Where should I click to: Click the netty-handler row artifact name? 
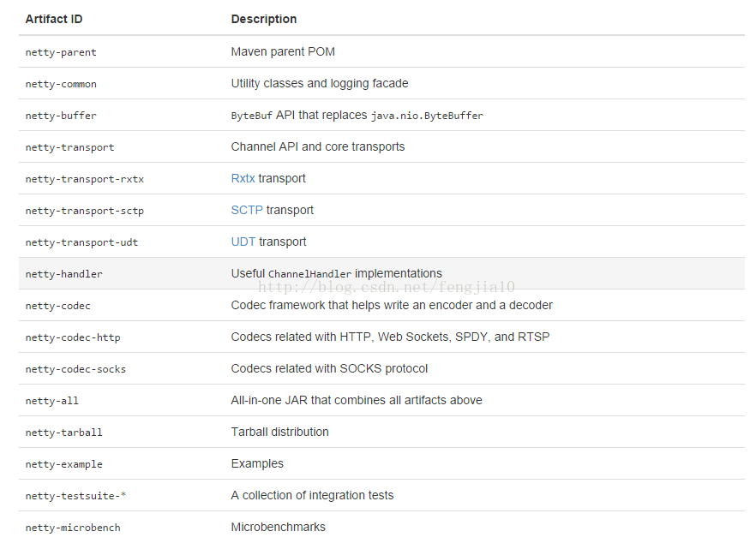pyautogui.click(x=63, y=274)
